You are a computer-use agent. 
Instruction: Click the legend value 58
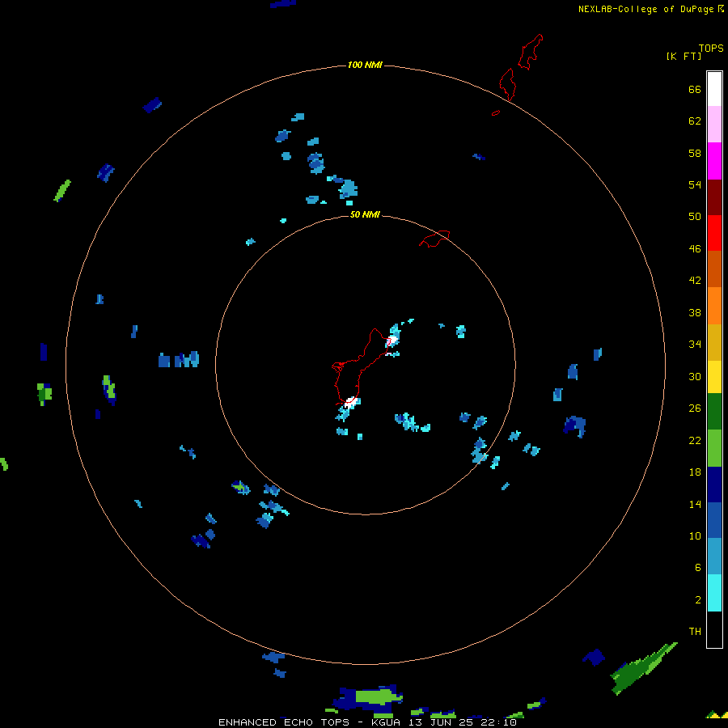coord(695,153)
